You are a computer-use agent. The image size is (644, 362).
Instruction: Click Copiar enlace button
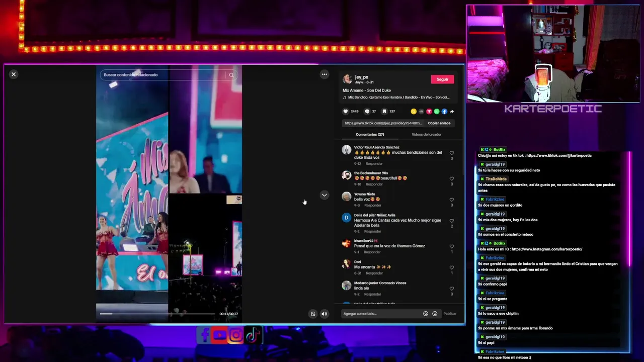439,123
